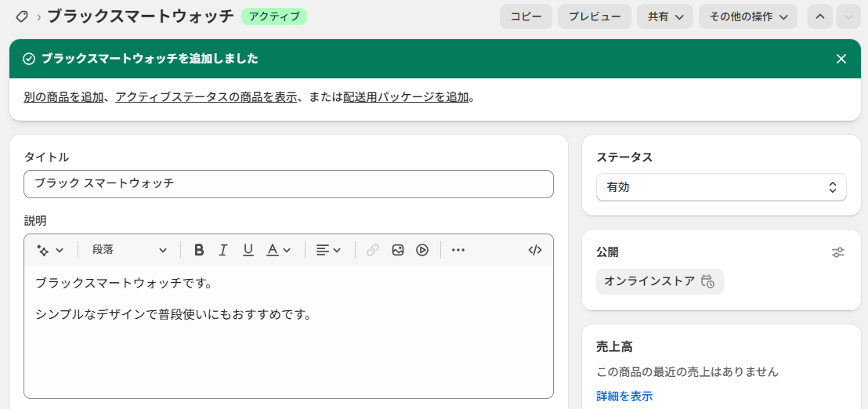868x409 pixels.
Task: Open more formatting options ellipsis
Action: tap(458, 250)
